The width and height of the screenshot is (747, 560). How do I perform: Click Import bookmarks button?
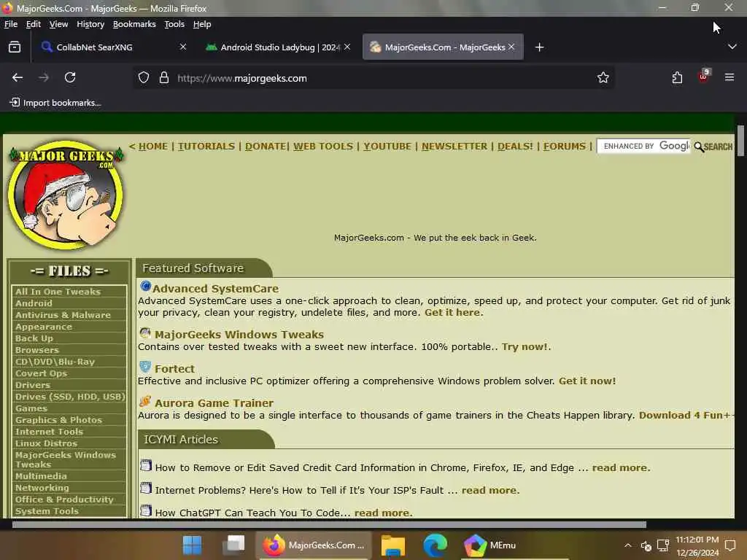tap(55, 102)
